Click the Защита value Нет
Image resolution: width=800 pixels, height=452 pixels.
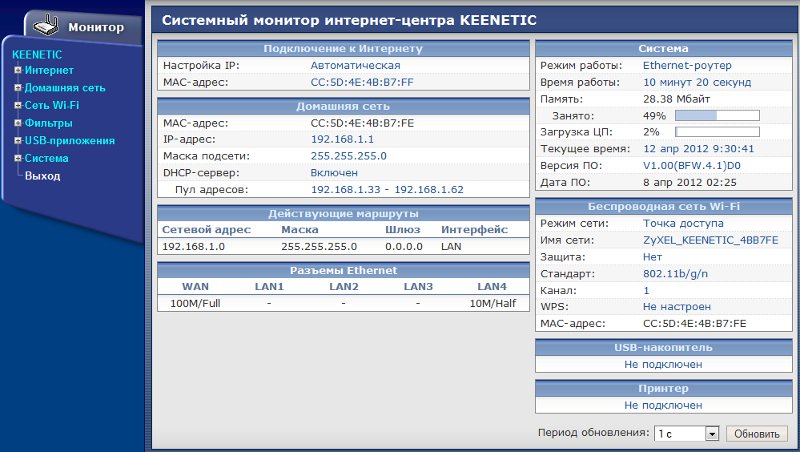click(x=653, y=257)
